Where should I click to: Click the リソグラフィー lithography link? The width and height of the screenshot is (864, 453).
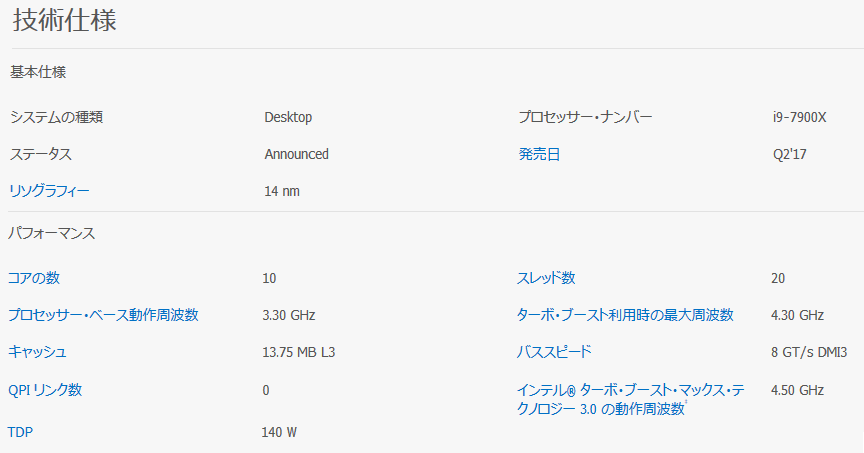coord(48,191)
